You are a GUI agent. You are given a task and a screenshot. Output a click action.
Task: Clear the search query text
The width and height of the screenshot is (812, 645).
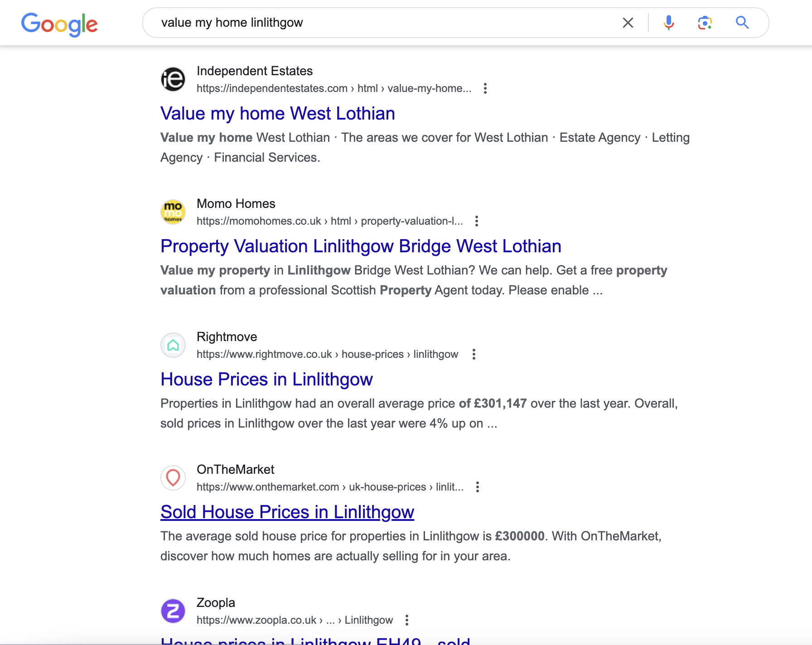pos(628,23)
